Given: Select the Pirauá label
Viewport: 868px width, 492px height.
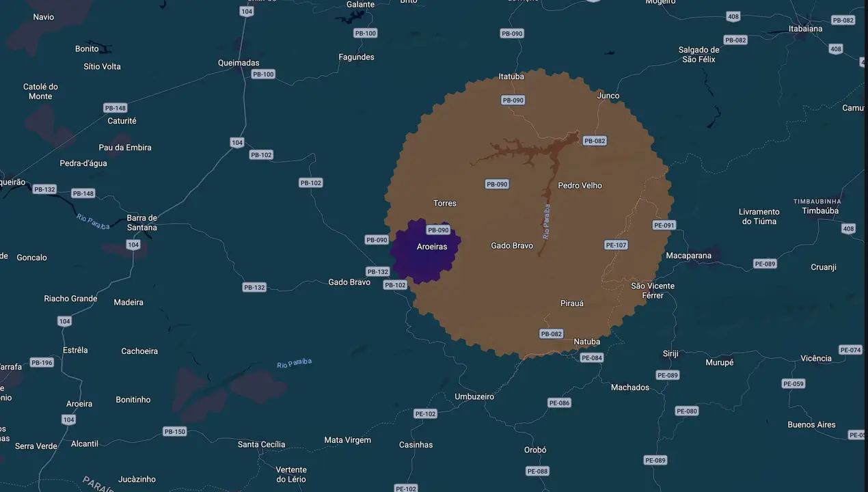Looking at the screenshot, I should click(572, 303).
